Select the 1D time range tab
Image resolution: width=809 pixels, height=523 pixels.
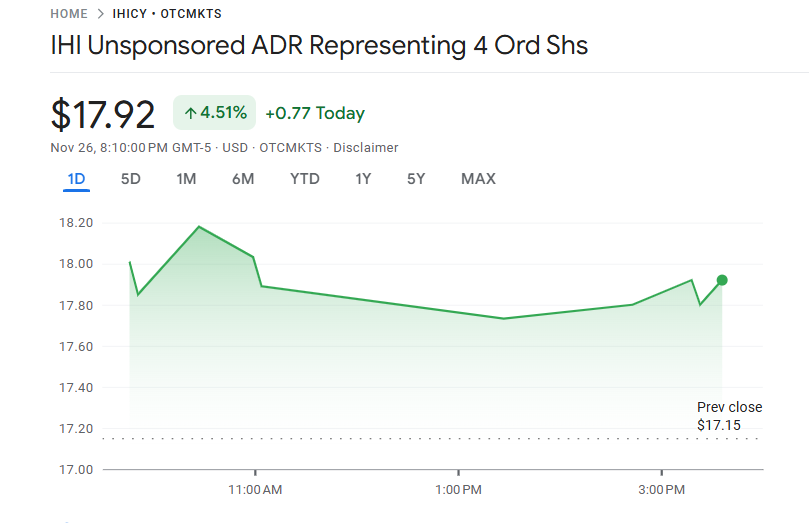pos(76,179)
